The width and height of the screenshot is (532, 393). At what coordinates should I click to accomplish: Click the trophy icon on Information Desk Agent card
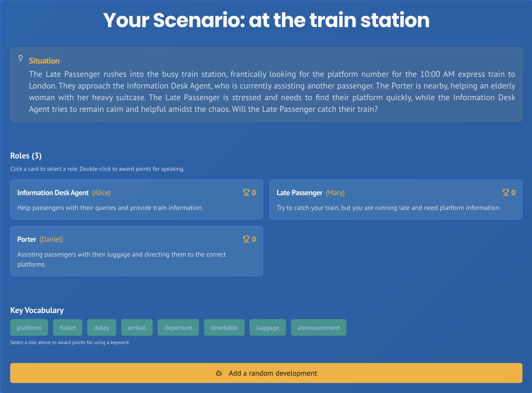click(246, 192)
